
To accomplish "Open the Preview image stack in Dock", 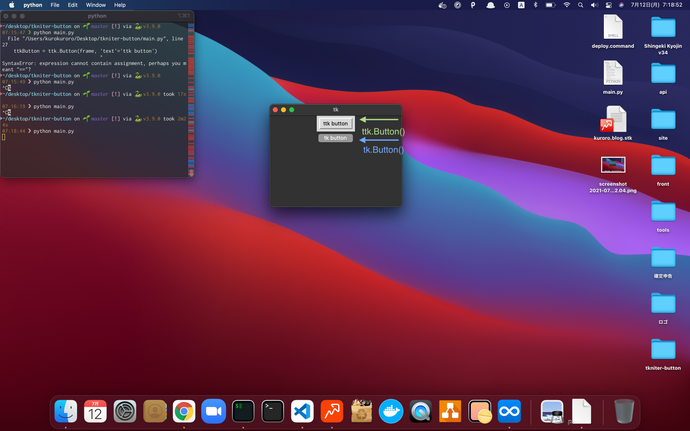I will pos(552,411).
